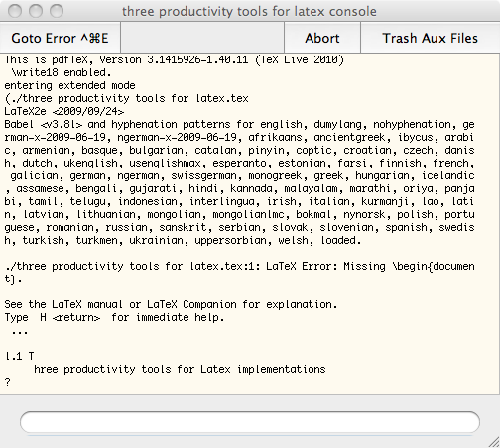This screenshot has height=448, width=500.
Task: Click the 'hree productivity tools for Latex implementations' line
Action: pos(180,369)
